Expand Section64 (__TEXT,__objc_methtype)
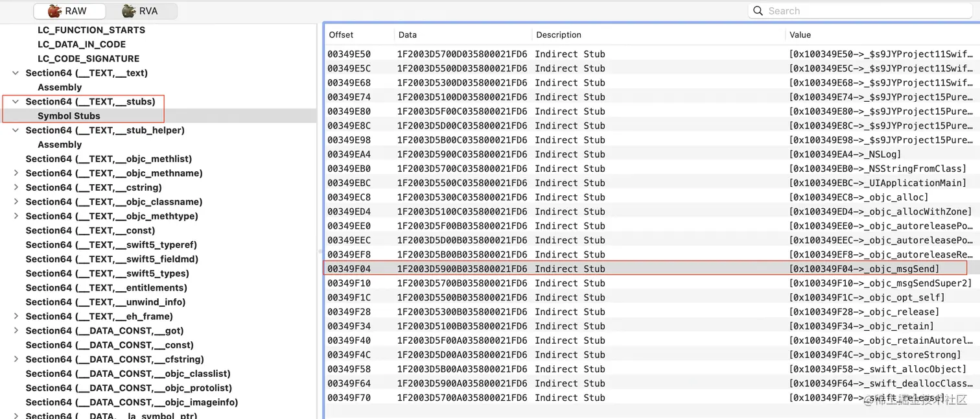 (x=16, y=216)
